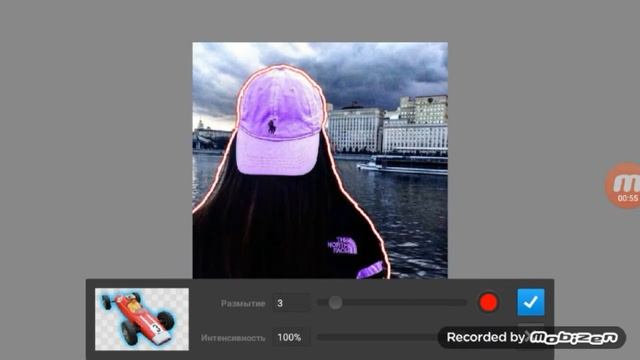
Task: Adjust the Размытие slider handle
Action: (x=336, y=303)
